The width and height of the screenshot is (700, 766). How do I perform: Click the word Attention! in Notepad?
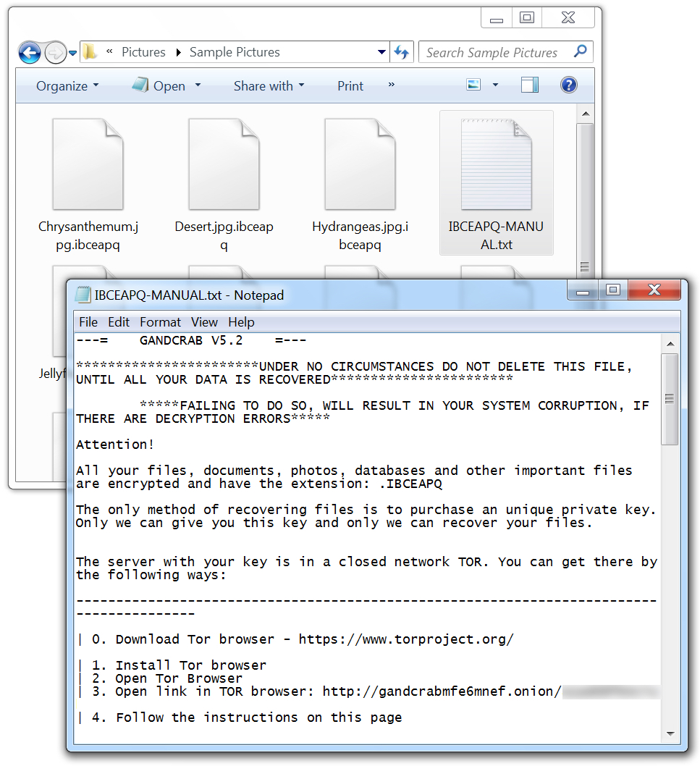[x=115, y=445]
